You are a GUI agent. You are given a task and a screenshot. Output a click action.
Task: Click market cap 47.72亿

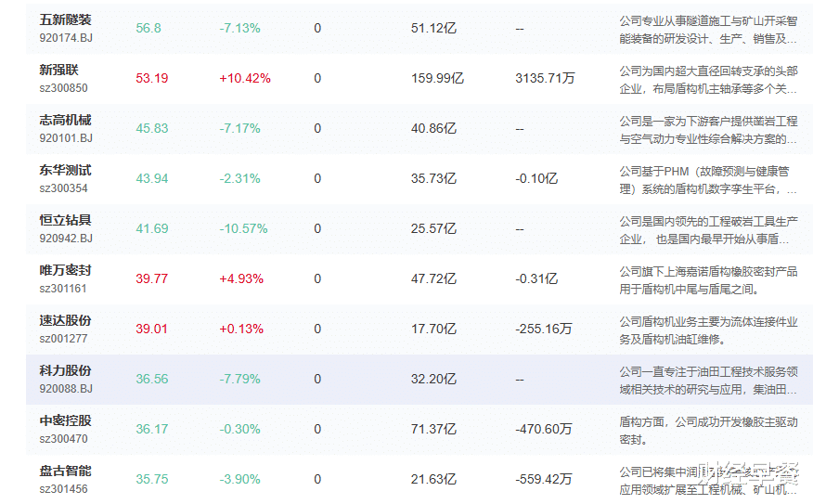point(433,279)
